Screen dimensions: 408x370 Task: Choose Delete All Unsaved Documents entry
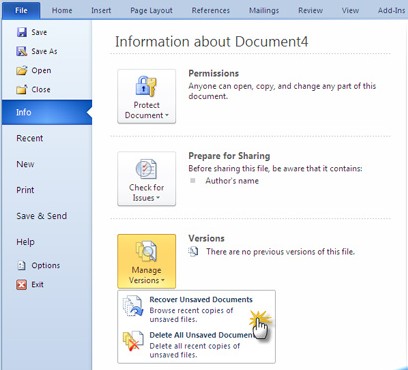coord(196,344)
